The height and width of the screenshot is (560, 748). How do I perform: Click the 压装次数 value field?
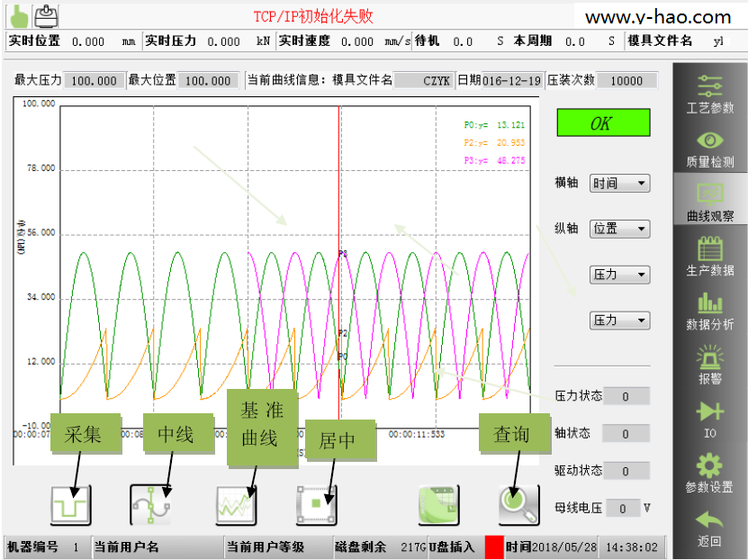pos(626,81)
